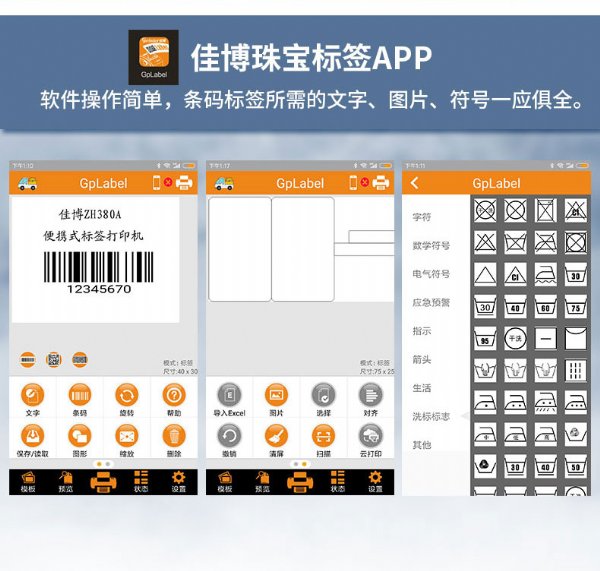Viewport: 600px width, 571px height.
Task: Open 电气符号 symbol category
Action: point(431,274)
